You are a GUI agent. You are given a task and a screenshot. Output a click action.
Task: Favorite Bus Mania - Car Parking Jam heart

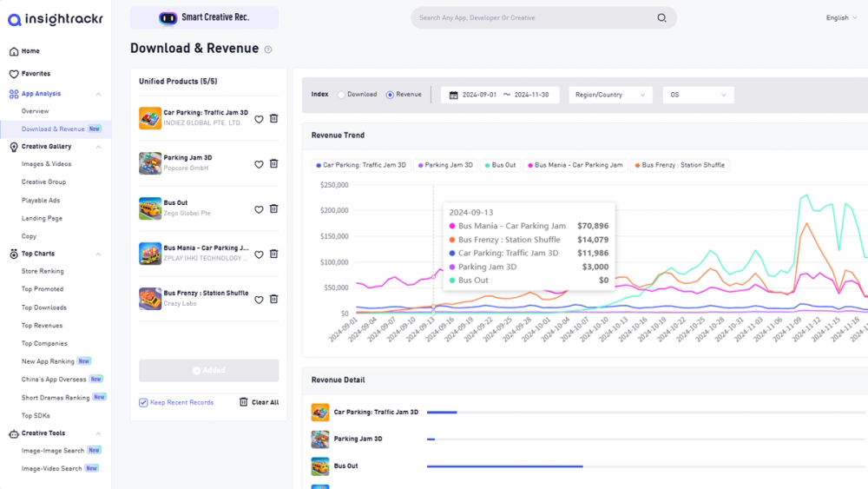point(259,254)
